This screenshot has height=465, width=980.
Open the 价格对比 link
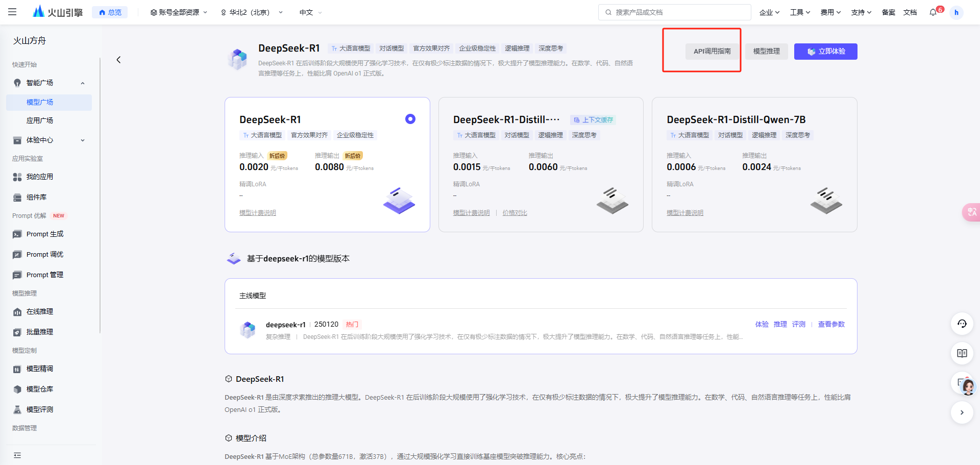[x=514, y=213]
